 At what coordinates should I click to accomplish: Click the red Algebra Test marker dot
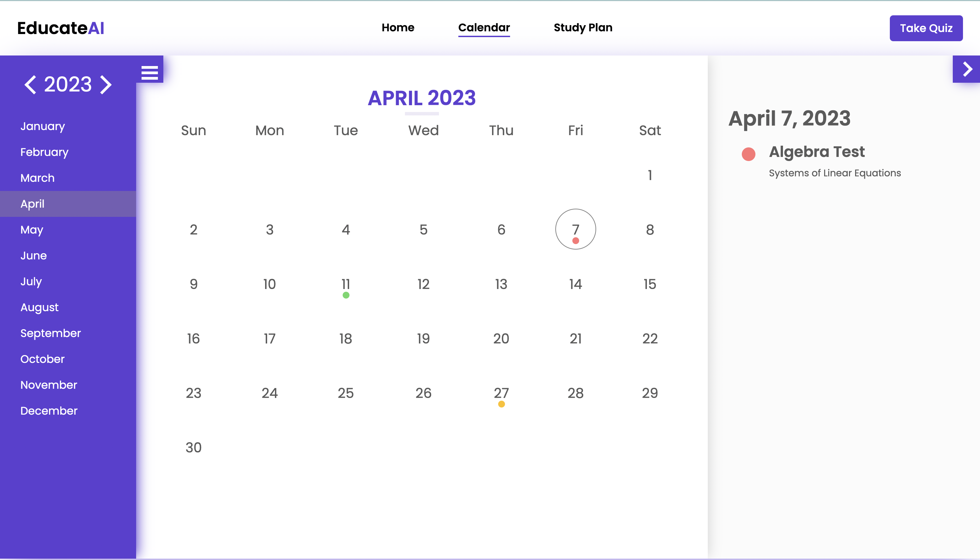click(748, 154)
